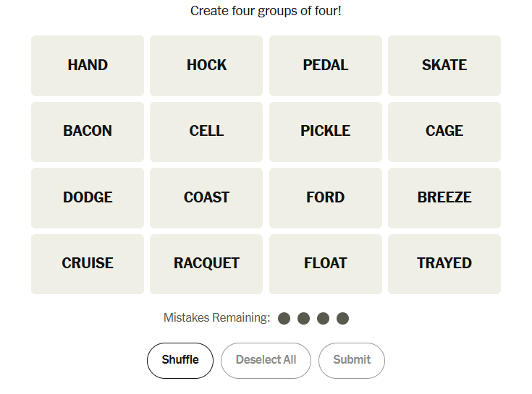This screenshot has height=394, width=532.
Task: Select the CRUISE tile
Action: [88, 264]
